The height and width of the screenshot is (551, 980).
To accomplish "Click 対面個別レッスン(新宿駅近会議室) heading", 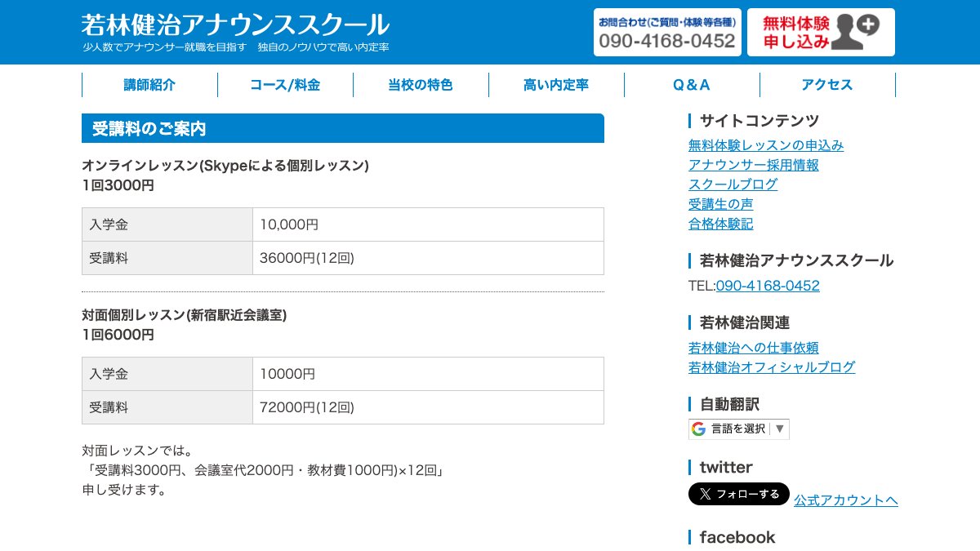I will (185, 315).
